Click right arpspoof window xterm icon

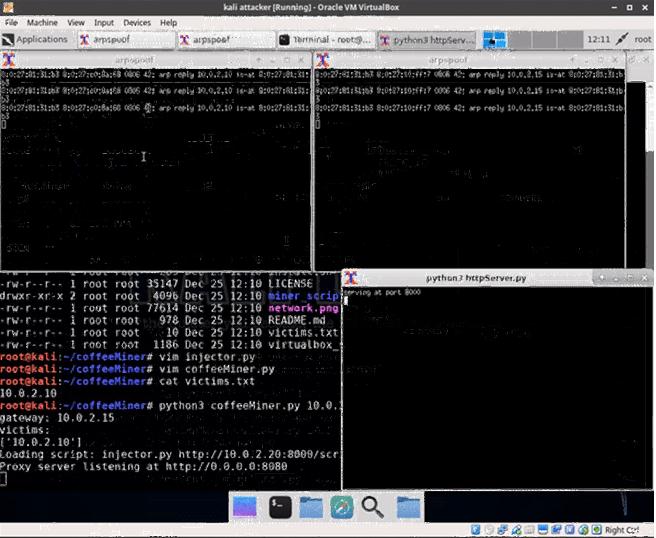(x=323, y=60)
